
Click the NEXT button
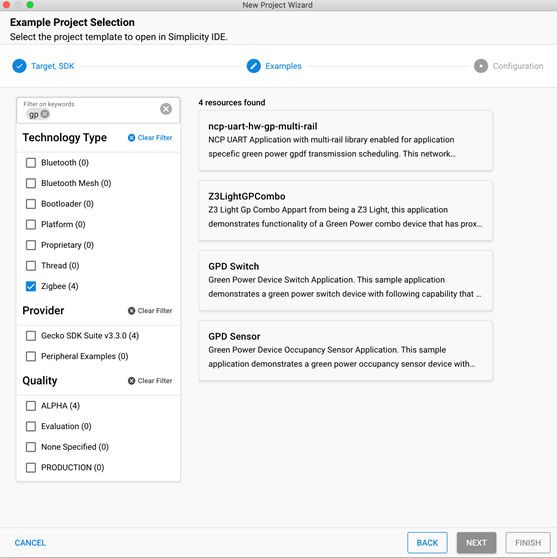[476, 543]
